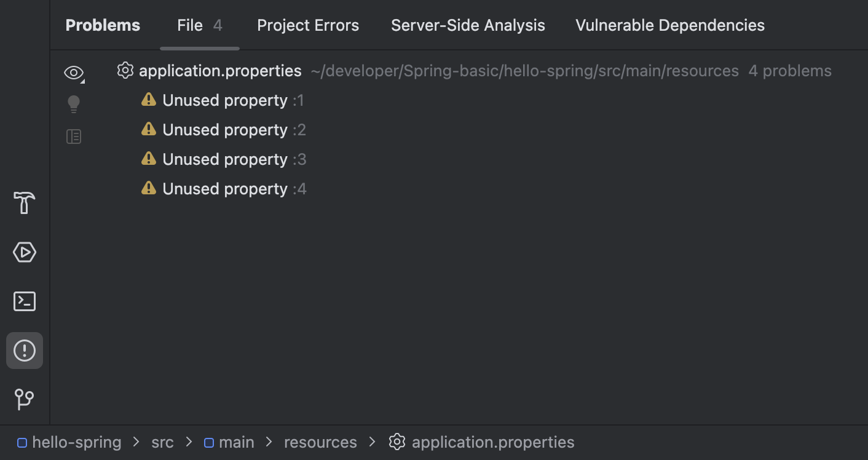Viewport: 868px width, 460px height.
Task: Open the Build tool window hammer icon
Action: [25, 203]
